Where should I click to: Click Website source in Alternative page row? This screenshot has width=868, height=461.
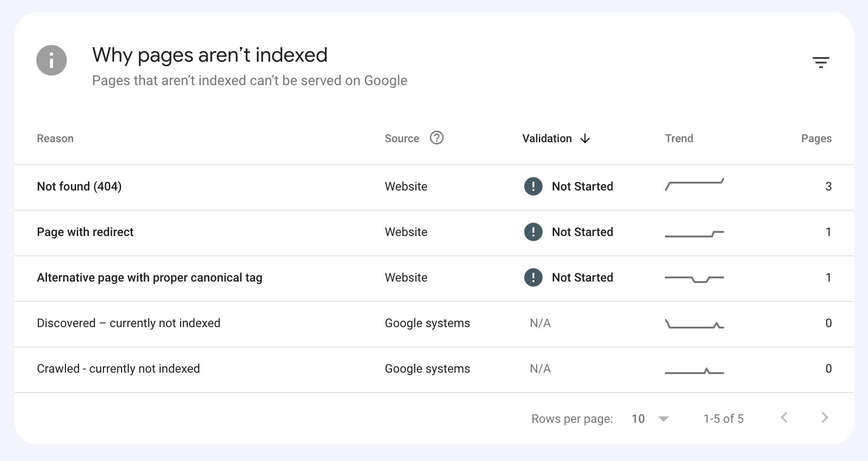[x=406, y=277]
